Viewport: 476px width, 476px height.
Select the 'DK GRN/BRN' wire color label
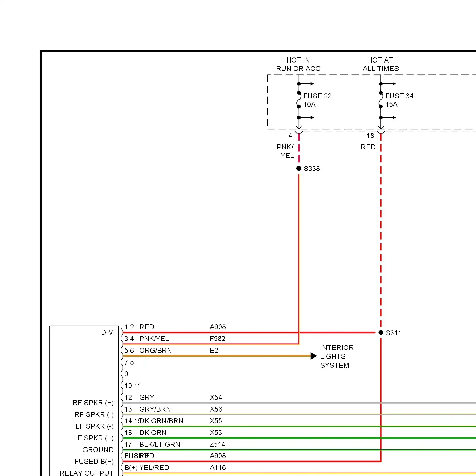162,421
